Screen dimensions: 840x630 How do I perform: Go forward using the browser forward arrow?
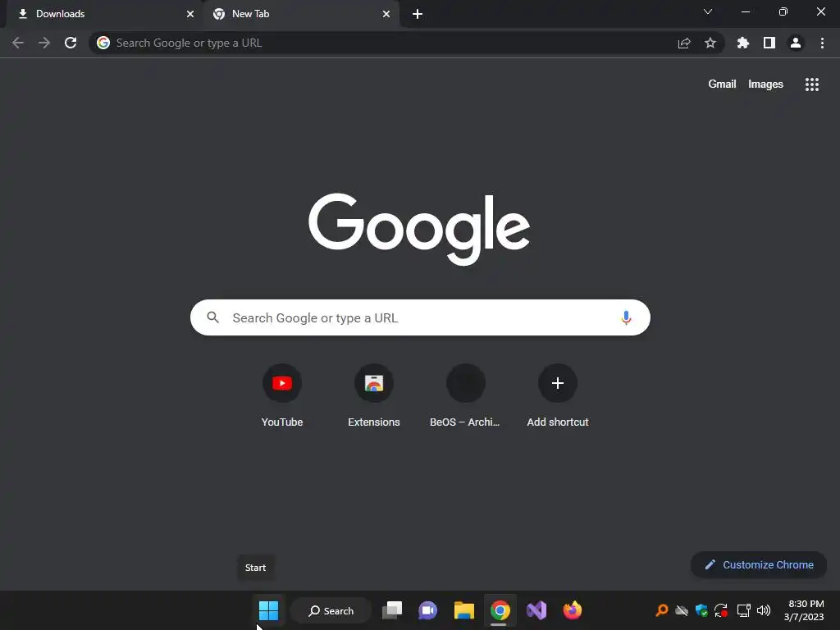point(44,43)
